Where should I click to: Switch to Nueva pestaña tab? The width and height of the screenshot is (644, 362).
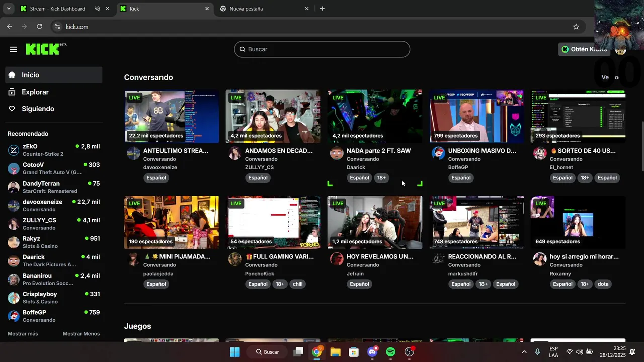pos(246,9)
